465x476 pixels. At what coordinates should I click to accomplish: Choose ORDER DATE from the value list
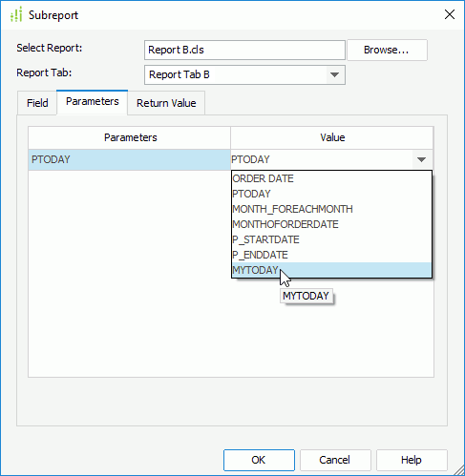coord(331,178)
